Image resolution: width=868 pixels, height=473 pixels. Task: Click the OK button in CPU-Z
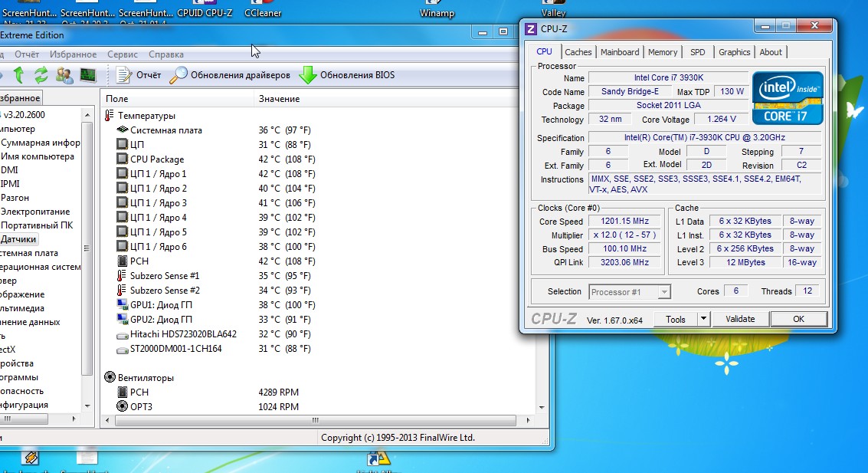click(x=798, y=319)
